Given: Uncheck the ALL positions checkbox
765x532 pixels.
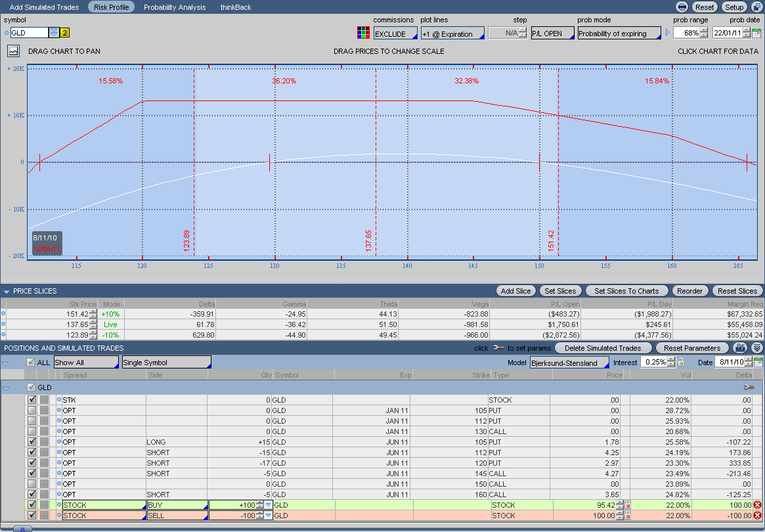Looking at the screenshot, I should (x=31, y=363).
